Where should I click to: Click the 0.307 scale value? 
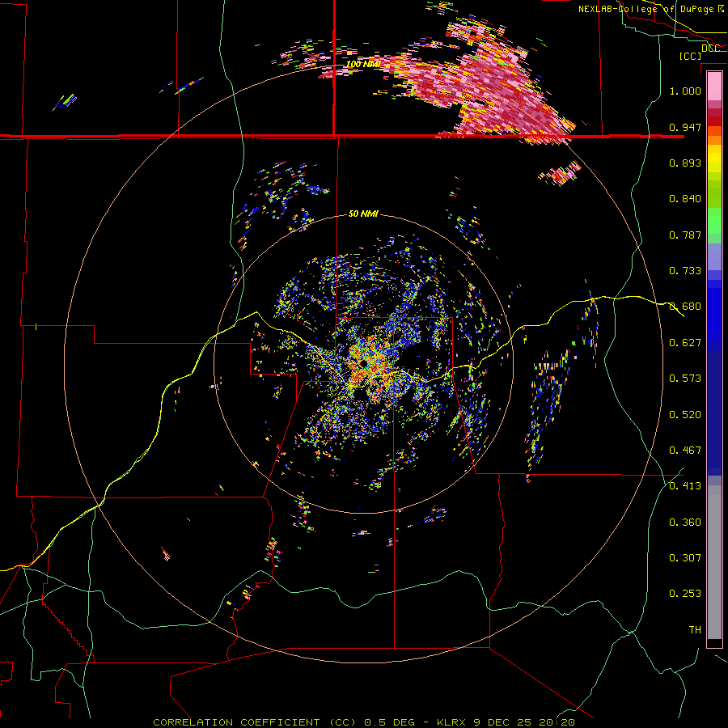(x=685, y=558)
